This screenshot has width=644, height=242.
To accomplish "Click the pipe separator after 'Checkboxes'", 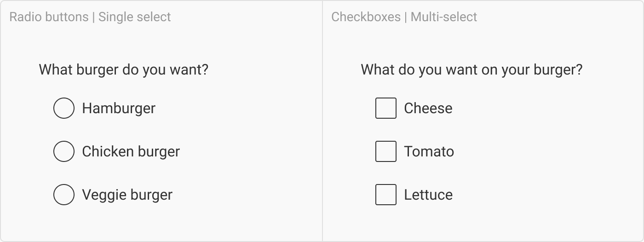I will tap(406, 17).
